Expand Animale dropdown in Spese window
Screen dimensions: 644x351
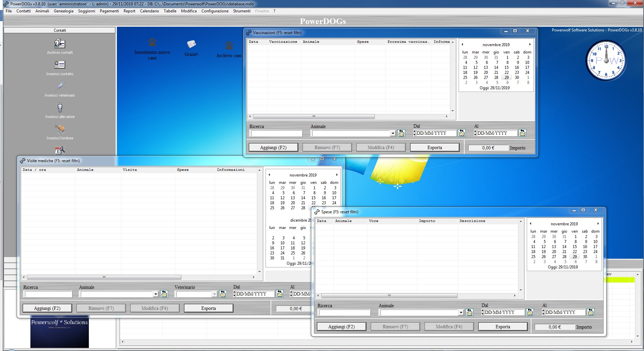pos(461,313)
